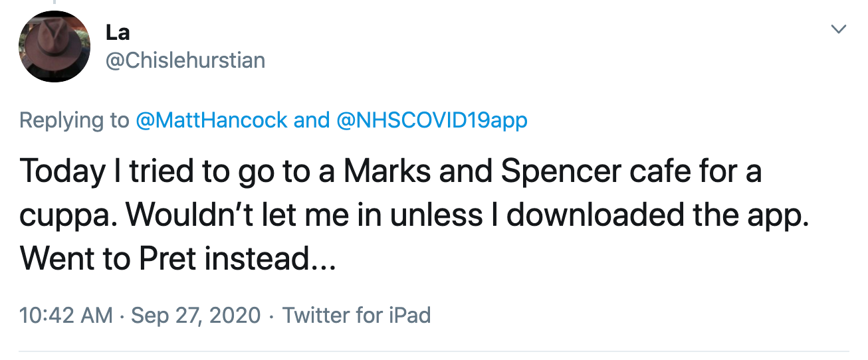Click the hat profile picture avatar
Screen dimensions: 868x360
click(54, 46)
